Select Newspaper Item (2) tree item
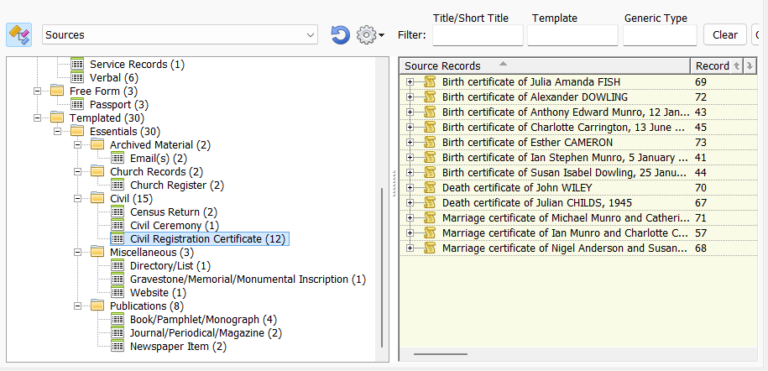The height and width of the screenshot is (371, 768). [x=178, y=346]
